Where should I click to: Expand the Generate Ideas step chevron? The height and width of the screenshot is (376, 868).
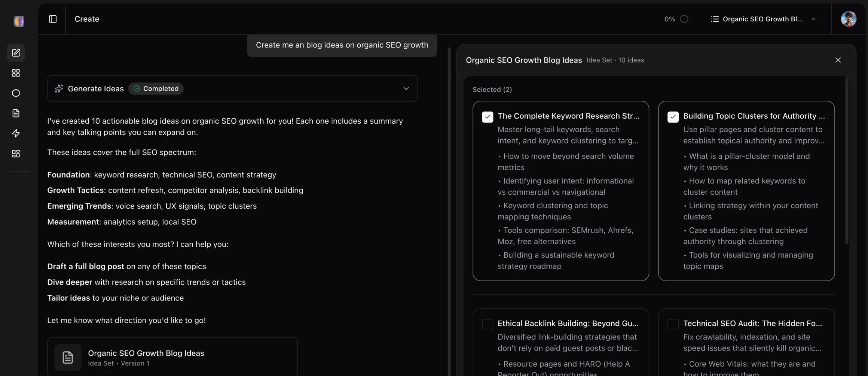406,89
